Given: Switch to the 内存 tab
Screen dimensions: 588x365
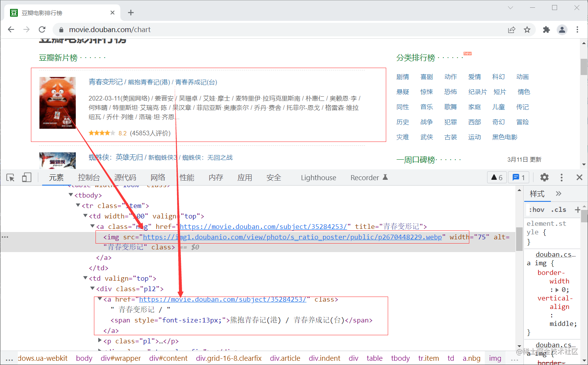Looking at the screenshot, I should tap(216, 177).
